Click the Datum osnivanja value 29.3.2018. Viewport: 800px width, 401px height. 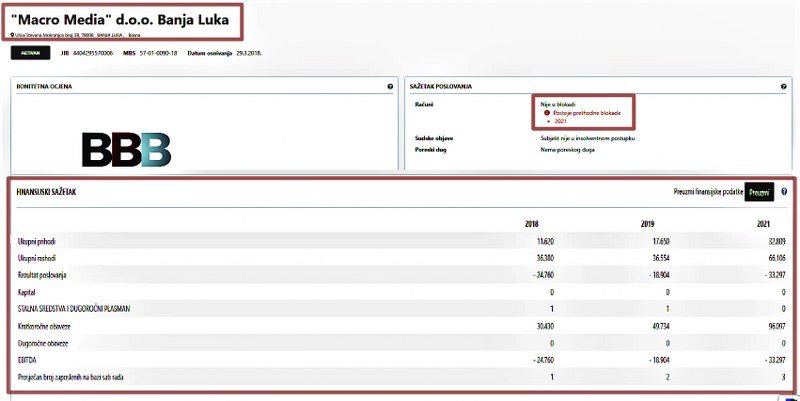pos(249,53)
